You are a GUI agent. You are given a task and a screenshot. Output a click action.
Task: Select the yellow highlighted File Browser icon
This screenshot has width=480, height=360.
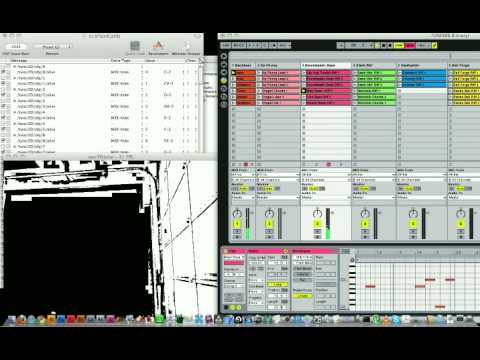click(224, 81)
